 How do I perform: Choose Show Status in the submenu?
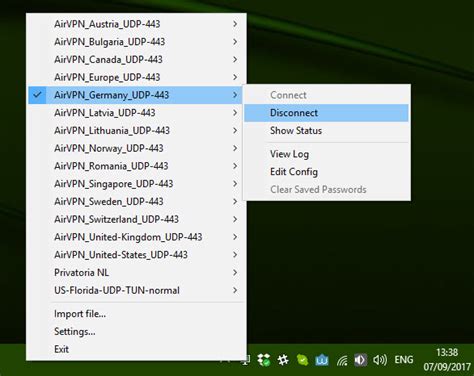(x=326, y=131)
